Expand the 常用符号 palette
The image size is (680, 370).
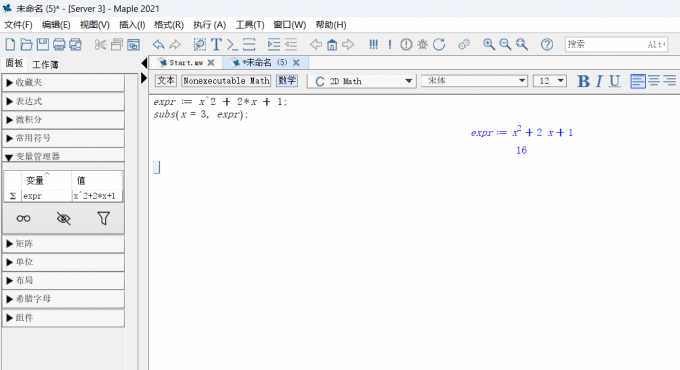point(63,138)
